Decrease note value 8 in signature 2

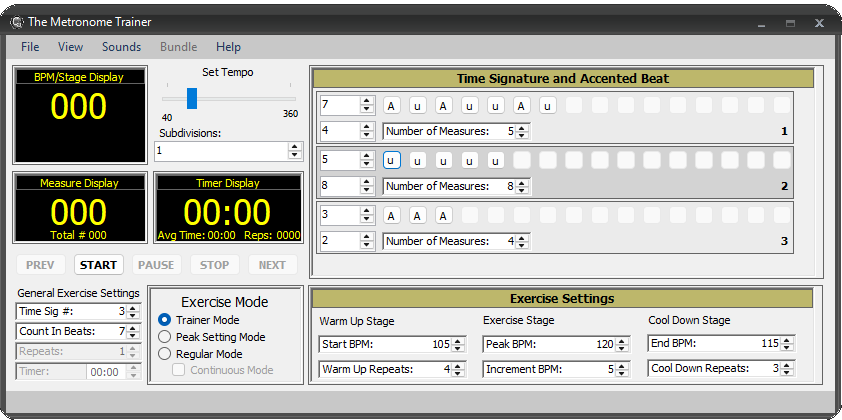pyautogui.click(x=367, y=189)
